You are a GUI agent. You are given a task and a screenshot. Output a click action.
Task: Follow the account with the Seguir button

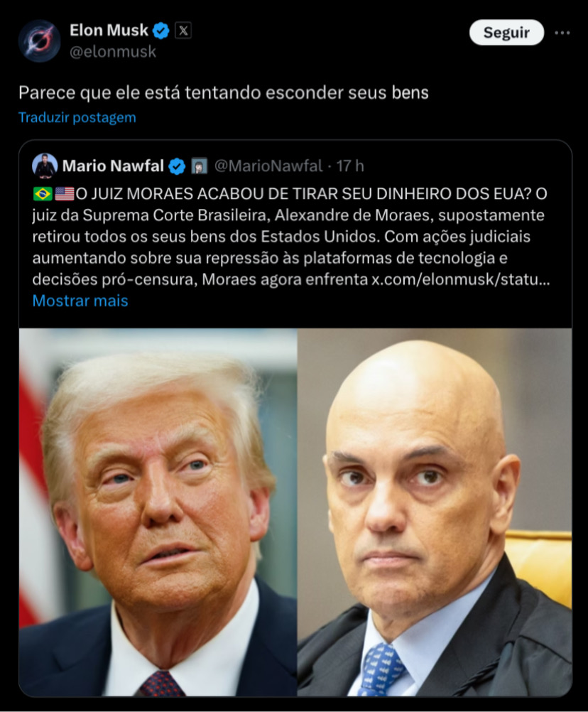pyautogui.click(x=506, y=32)
